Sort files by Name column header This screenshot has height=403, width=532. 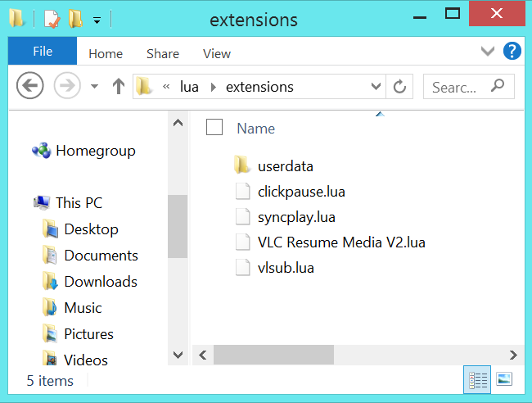[x=255, y=129]
